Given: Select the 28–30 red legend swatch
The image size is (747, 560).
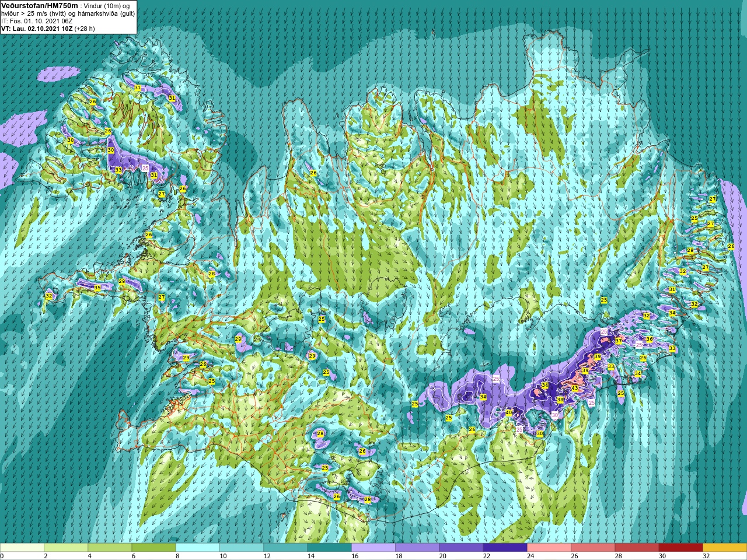Looking at the screenshot, I should pos(637,548).
